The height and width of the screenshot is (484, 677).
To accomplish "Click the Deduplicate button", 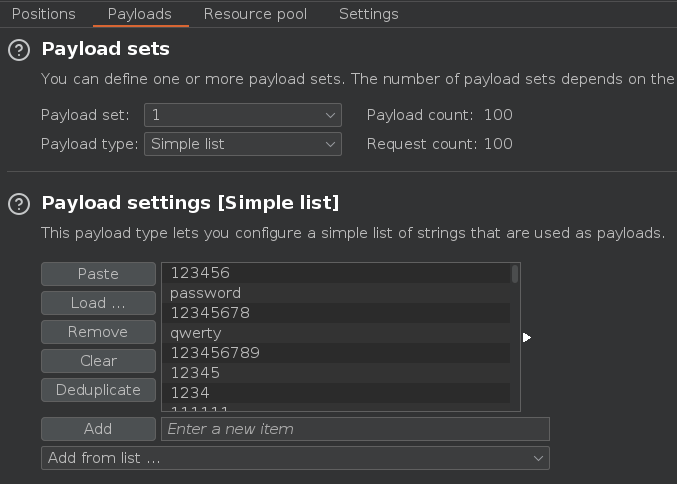I will (x=98, y=390).
